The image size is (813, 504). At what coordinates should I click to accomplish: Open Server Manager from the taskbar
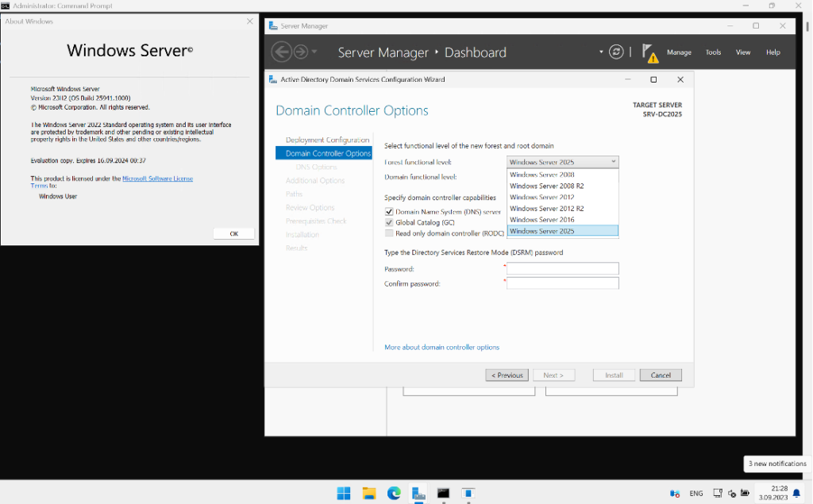click(x=418, y=494)
